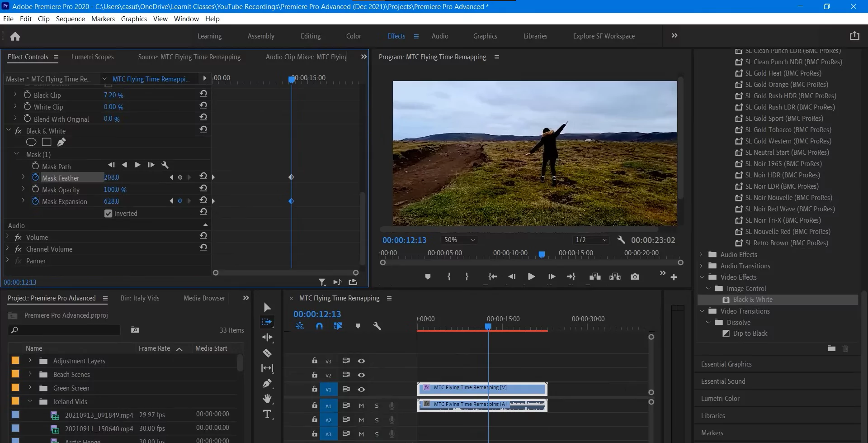Play the Program monitor video

pyautogui.click(x=532, y=276)
